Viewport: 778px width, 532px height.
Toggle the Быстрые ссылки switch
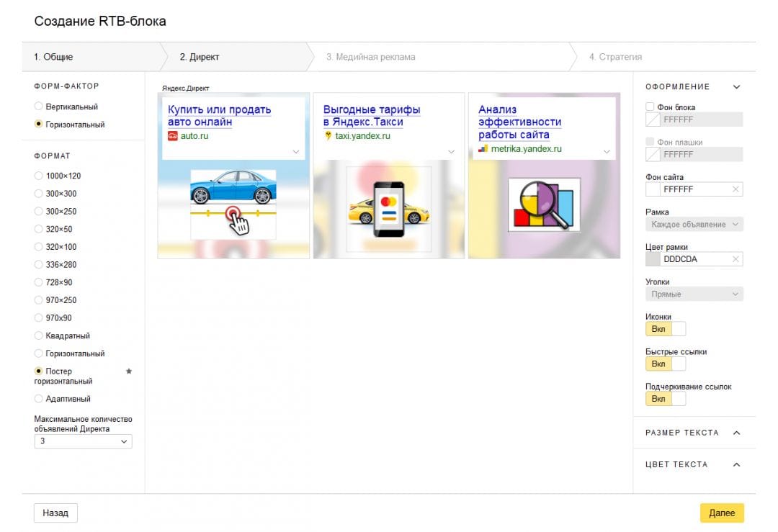pos(666,364)
